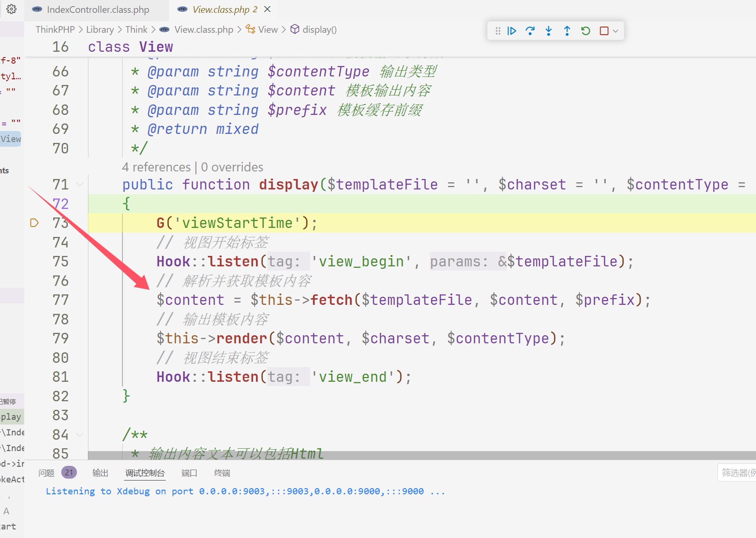The width and height of the screenshot is (756, 538).
Task: Open the gear settings icon
Action: point(11,9)
